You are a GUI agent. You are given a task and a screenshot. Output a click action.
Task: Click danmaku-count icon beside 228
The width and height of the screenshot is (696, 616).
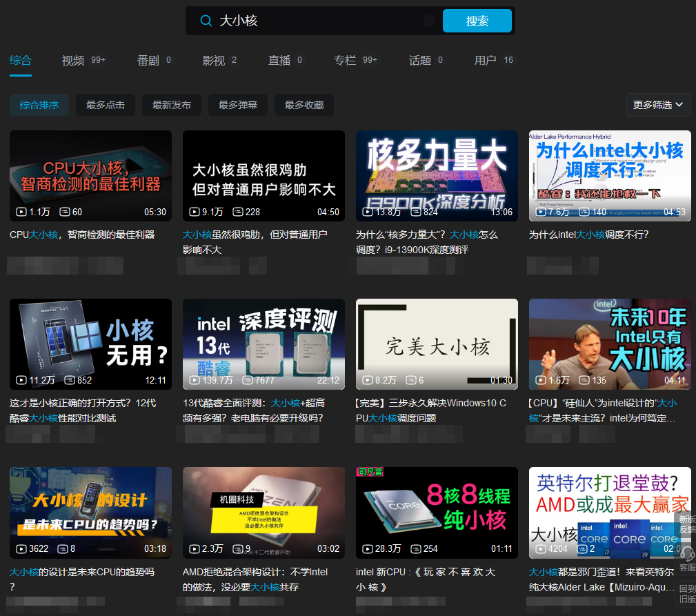(x=238, y=212)
